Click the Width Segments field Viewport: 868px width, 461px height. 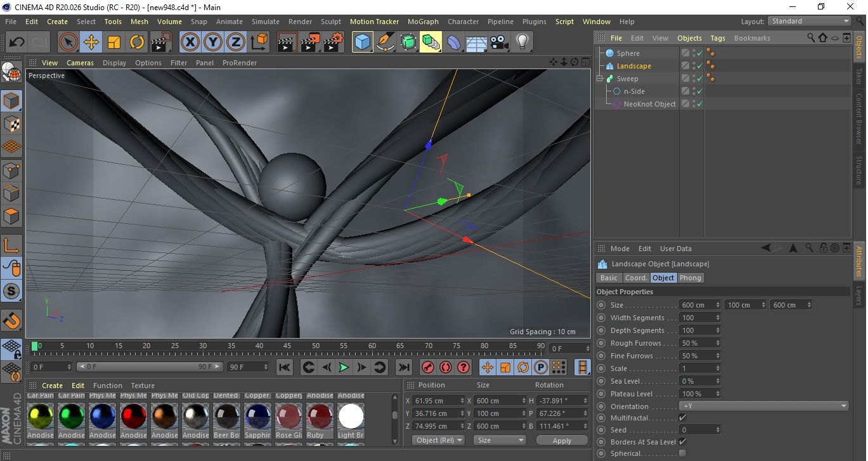point(700,318)
